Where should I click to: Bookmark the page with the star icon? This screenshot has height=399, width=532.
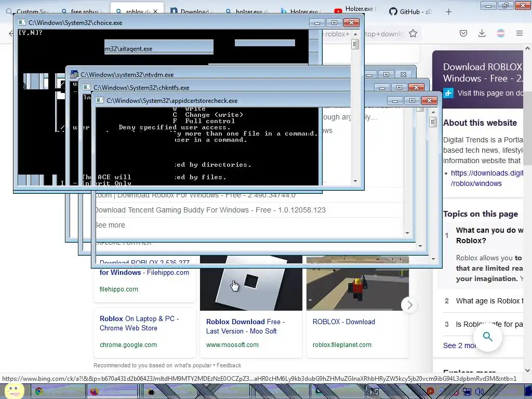(x=413, y=33)
